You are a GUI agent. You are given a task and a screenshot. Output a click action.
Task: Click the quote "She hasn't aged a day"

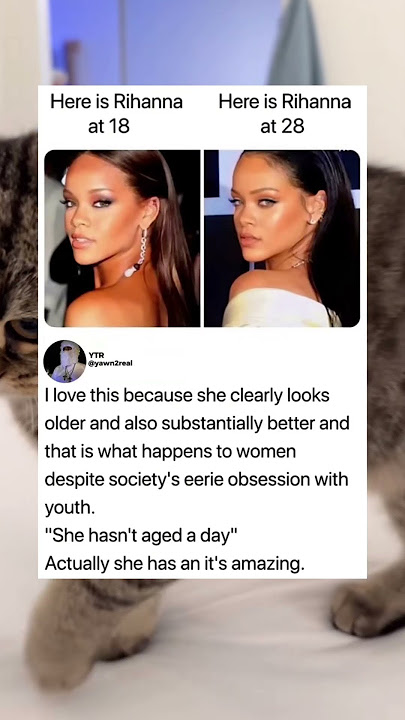[x=141, y=535]
